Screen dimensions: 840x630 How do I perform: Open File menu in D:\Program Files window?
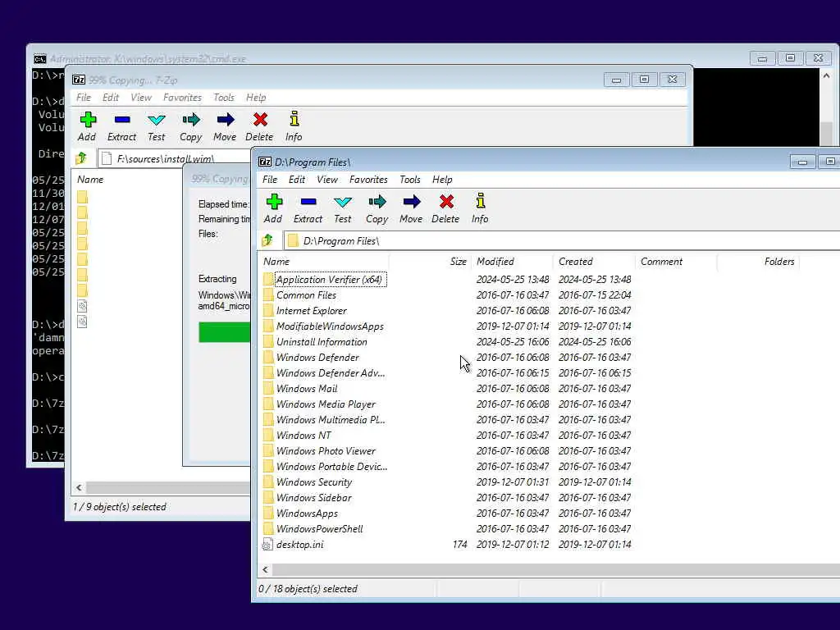point(269,180)
